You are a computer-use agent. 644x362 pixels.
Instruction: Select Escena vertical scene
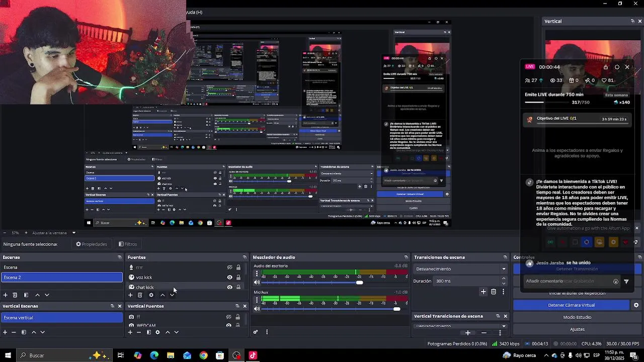click(x=61, y=318)
